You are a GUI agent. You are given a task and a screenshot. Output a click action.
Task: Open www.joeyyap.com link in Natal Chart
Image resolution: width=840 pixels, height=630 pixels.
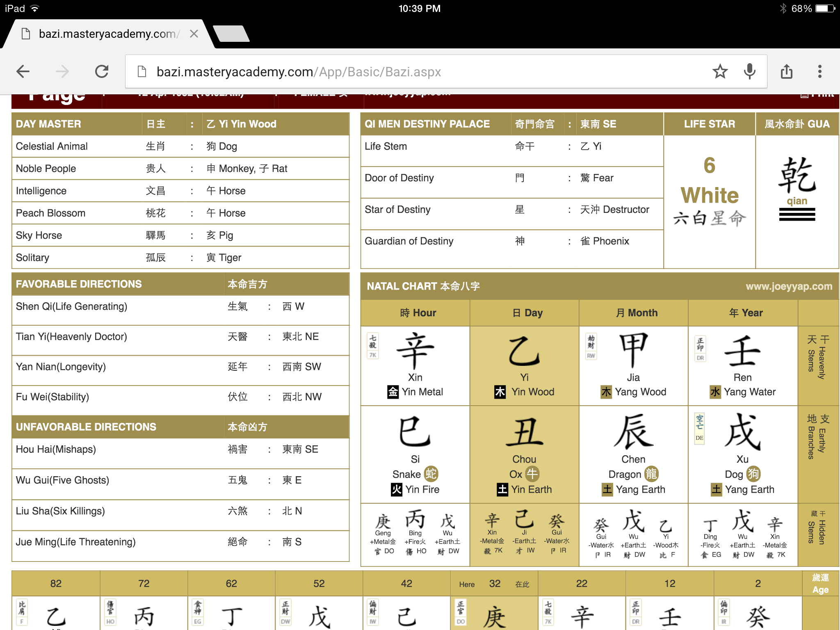coord(789,286)
